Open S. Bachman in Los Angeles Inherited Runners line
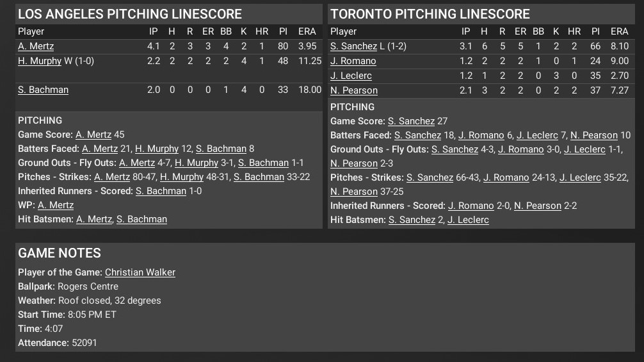The width and height of the screenshot is (644, 362). coord(161,191)
